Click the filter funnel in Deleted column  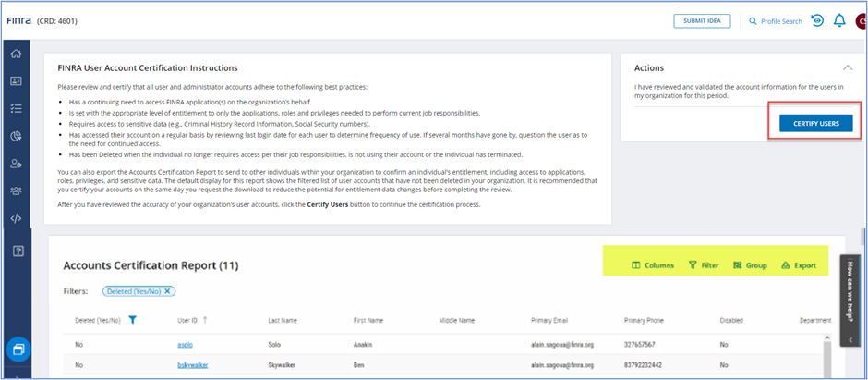tap(133, 320)
